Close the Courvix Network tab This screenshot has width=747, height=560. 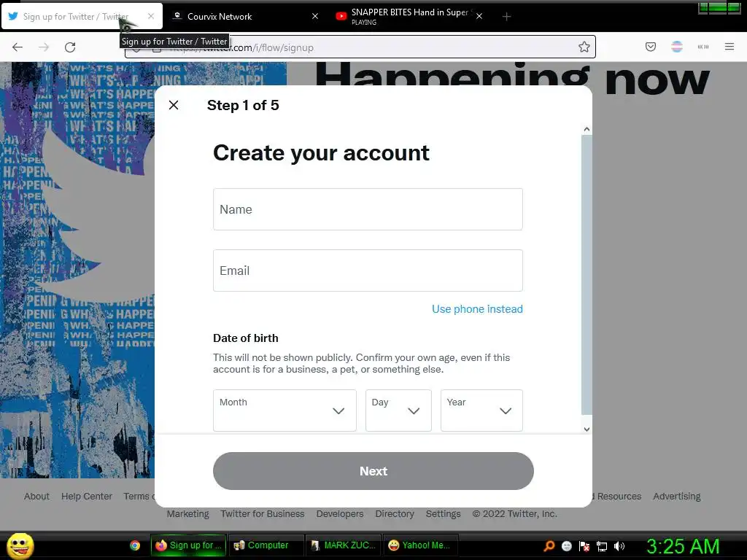pyautogui.click(x=315, y=16)
